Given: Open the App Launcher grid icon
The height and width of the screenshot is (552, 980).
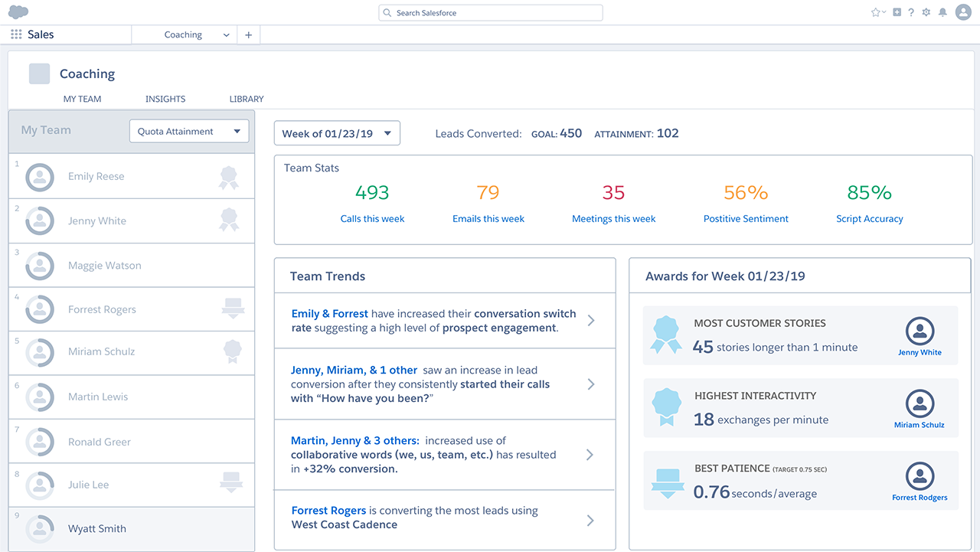Looking at the screenshot, I should click(x=16, y=34).
